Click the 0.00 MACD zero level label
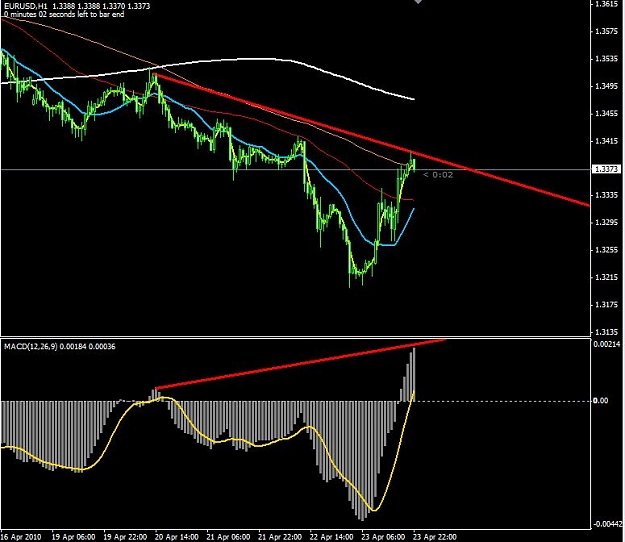The width and height of the screenshot is (625, 542). coord(601,401)
